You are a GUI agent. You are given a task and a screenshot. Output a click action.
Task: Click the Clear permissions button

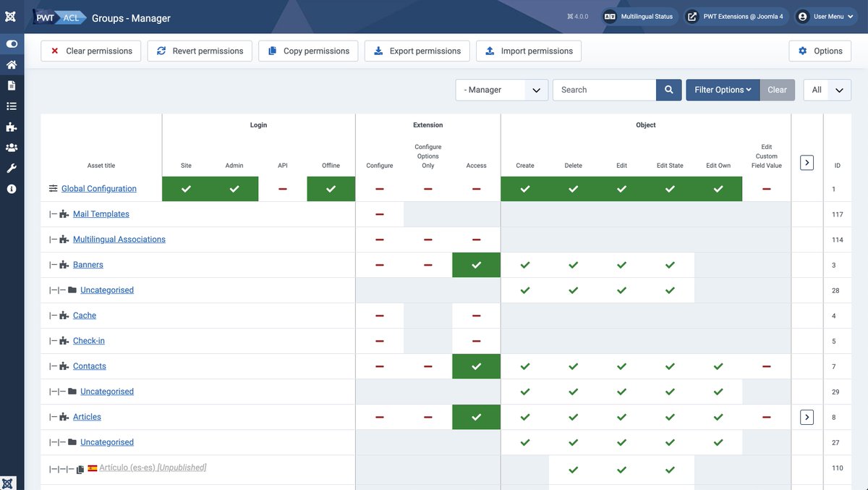[90, 51]
